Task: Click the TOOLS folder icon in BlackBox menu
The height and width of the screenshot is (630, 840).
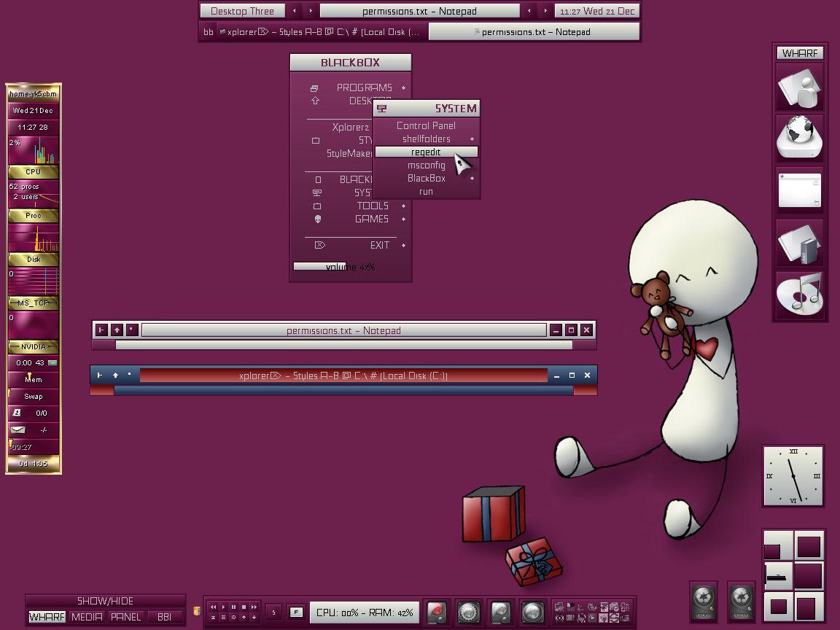Action: tap(317, 206)
